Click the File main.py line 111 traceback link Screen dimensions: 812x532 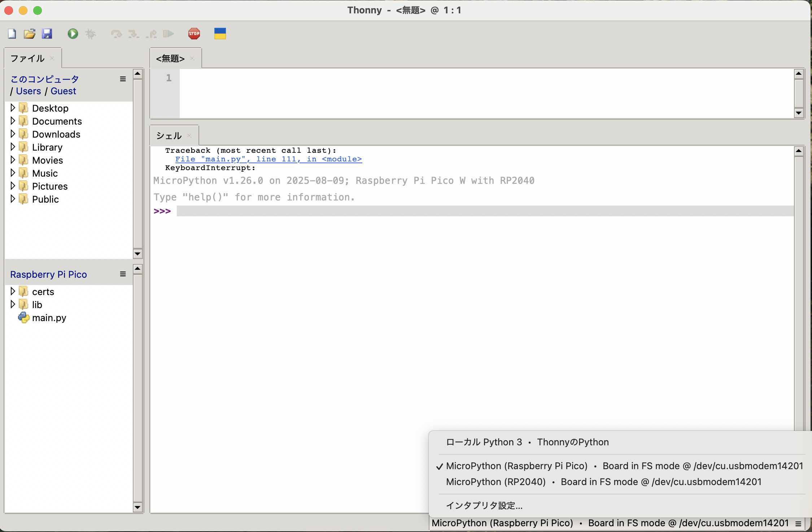(x=268, y=159)
